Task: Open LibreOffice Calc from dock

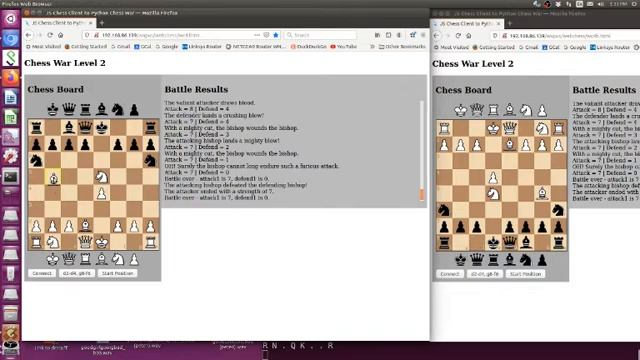Action: click(x=10, y=117)
